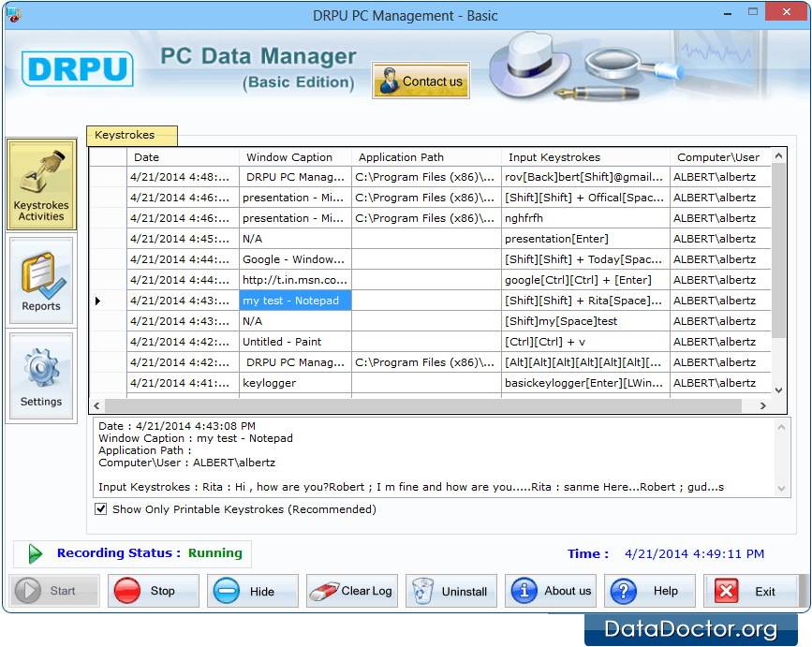Click the 'Date : 4/21/2014 4:43:08 PM' details line
The width and height of the screenshot is (812, 647).
pos(177,426)
